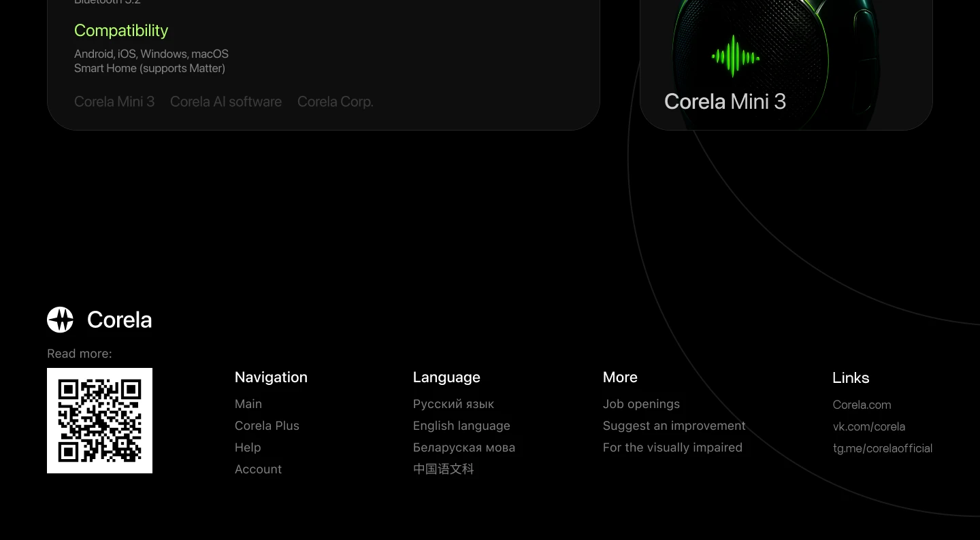Enable the version for the visually impaired

click(672, 448)
